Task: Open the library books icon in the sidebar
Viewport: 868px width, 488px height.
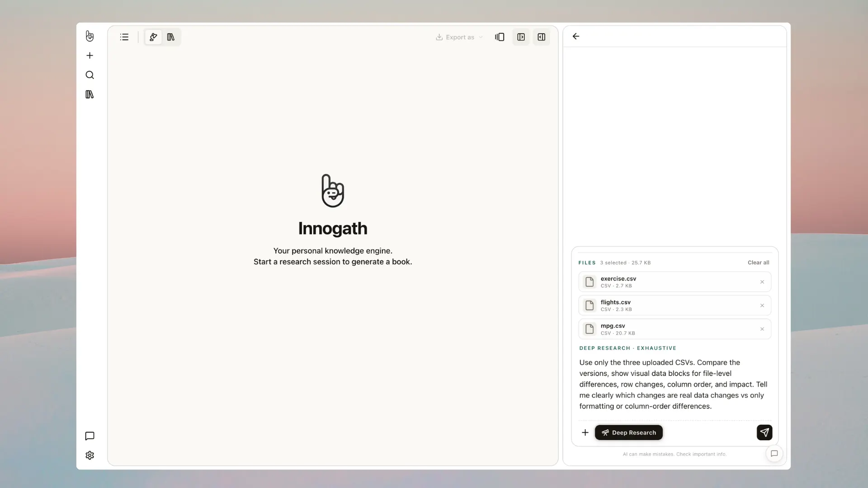Action: pyautogui.click(x=90, y=94)
